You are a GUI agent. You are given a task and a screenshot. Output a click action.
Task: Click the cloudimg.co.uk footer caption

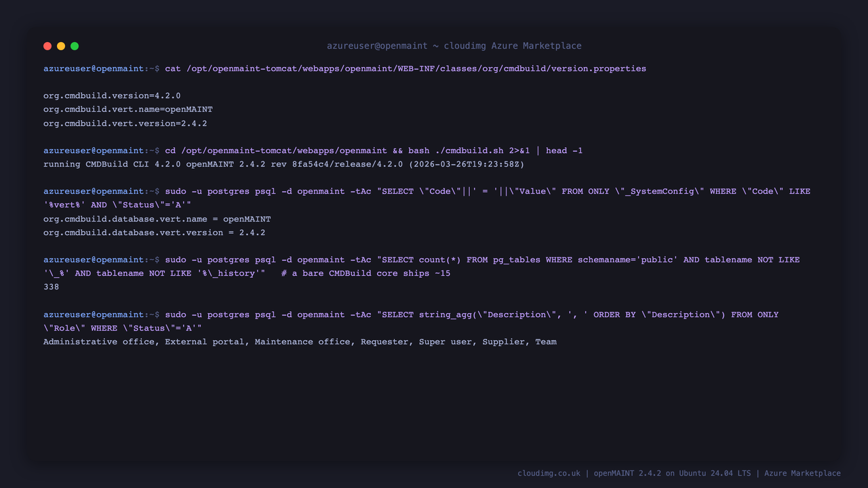point(679,473)
